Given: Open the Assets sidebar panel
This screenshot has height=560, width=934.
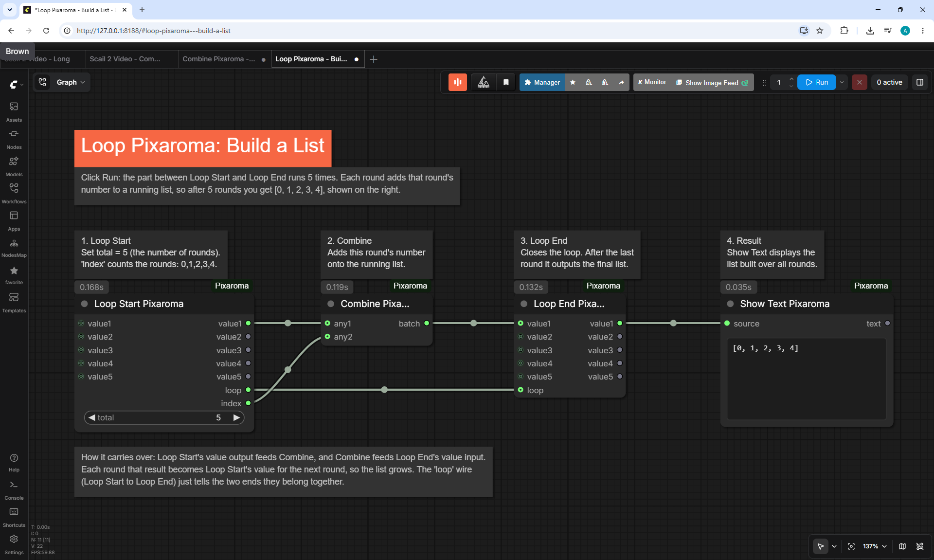Looking at the screenshot, I should click(14, 111).
